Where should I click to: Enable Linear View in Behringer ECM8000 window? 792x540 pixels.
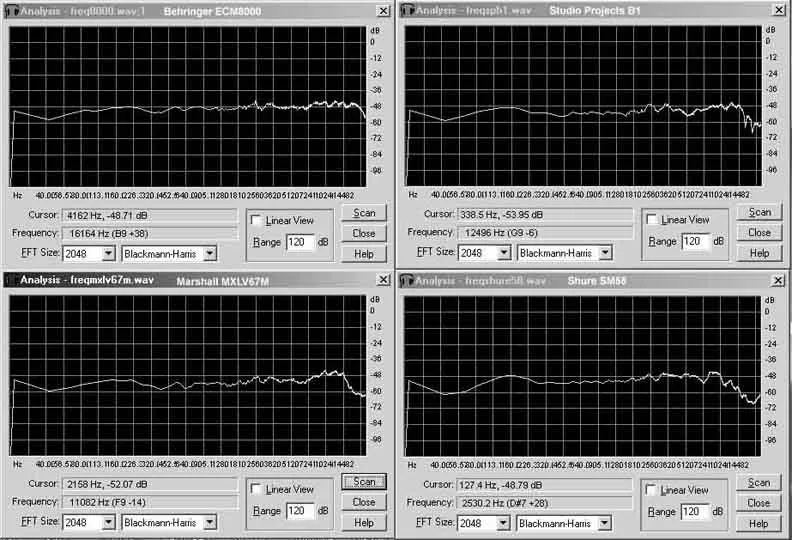pyautogui.click(x=257, y=220)
